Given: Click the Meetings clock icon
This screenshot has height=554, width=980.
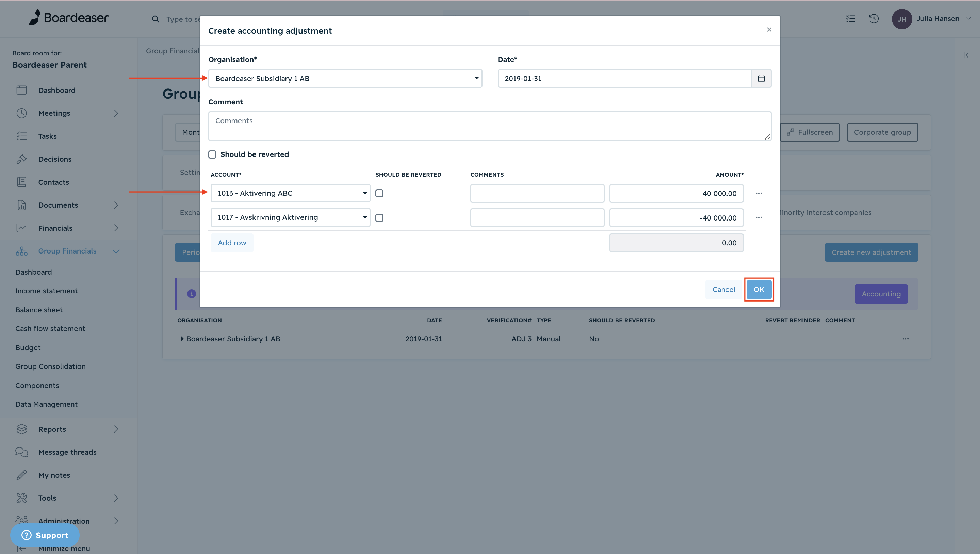Looking at the screenshot, I should 22,113.
